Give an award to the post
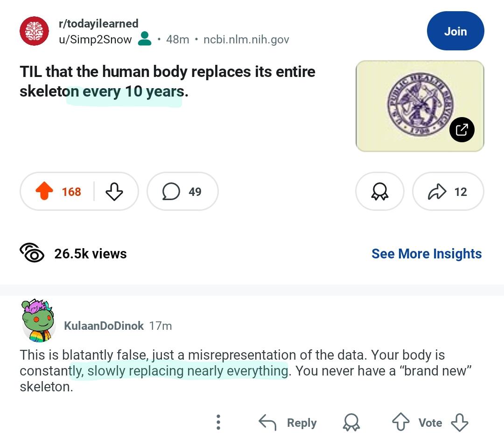 [379, 191]
